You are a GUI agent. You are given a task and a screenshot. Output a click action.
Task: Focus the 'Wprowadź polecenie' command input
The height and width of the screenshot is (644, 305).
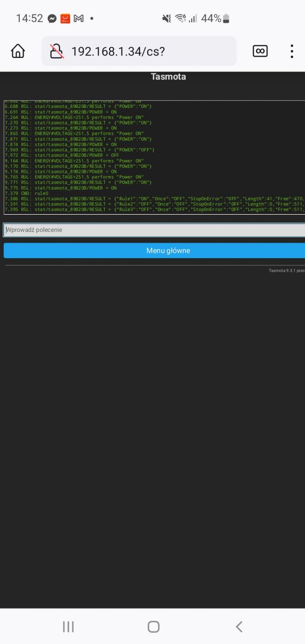pos(154,230)
